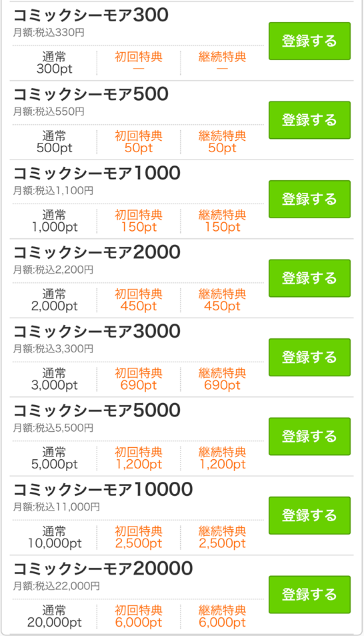Register for the コミックシーモア300 plan

[x=309, y=41]
